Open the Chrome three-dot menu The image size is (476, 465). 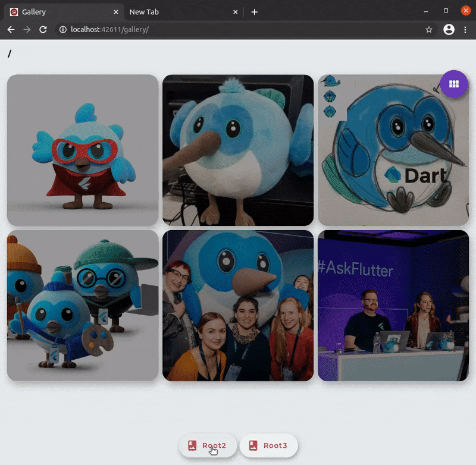[x=465, y=29]
